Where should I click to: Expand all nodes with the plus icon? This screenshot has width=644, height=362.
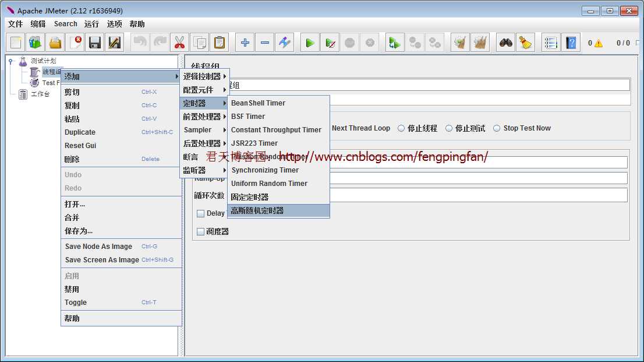245,43
